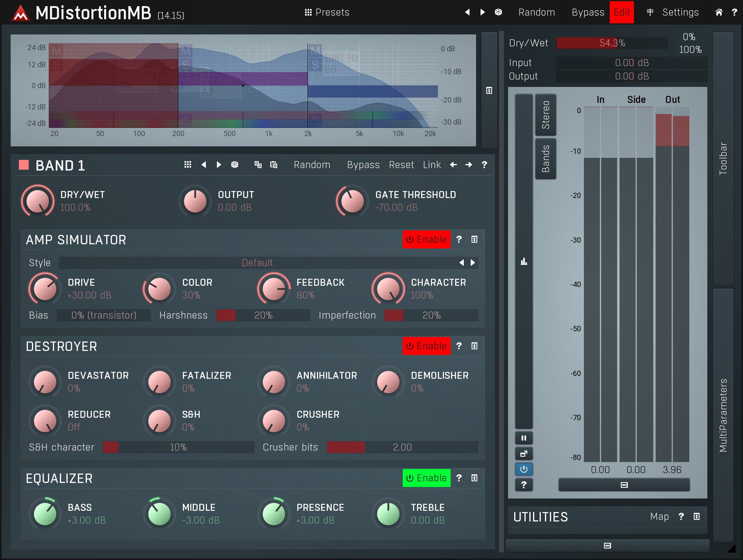Open Band 1 presets grid icon
The height and width of the screenshot is (560, 743).
188,165
